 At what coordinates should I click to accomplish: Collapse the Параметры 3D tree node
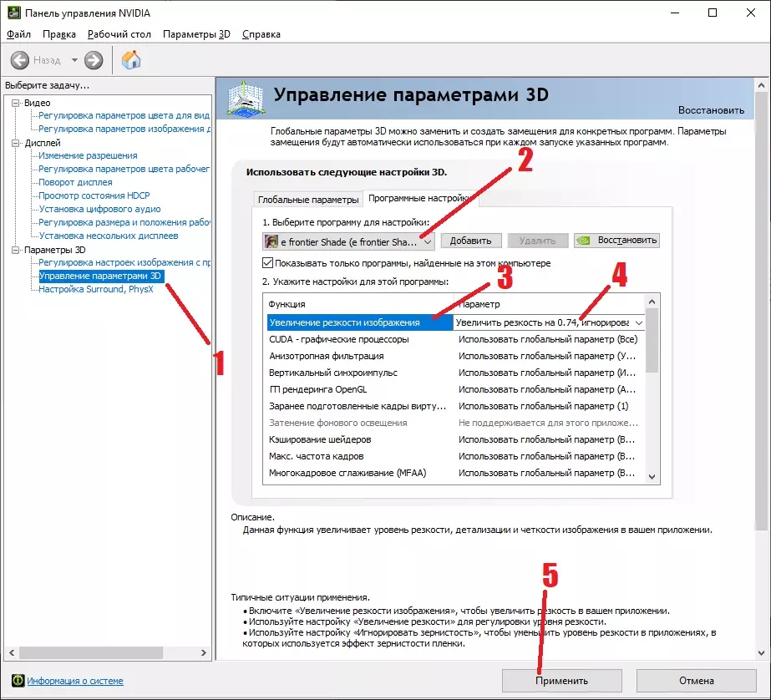click(x=16, y=250)
